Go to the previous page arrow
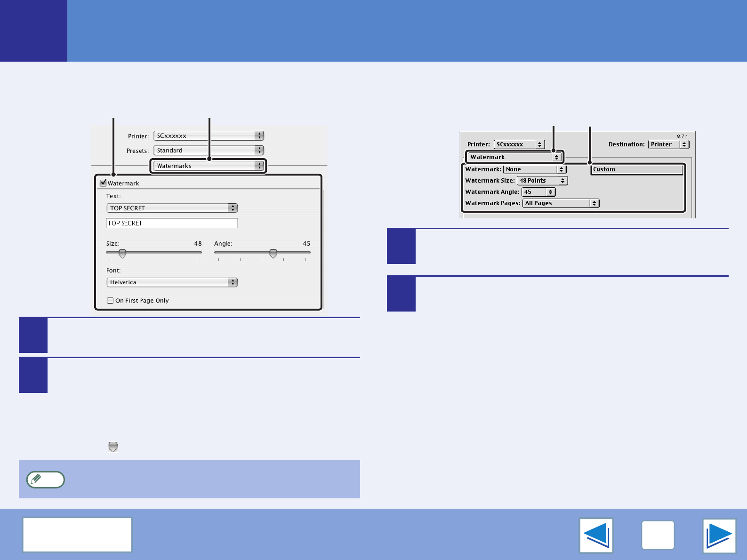 pos(596,536)
